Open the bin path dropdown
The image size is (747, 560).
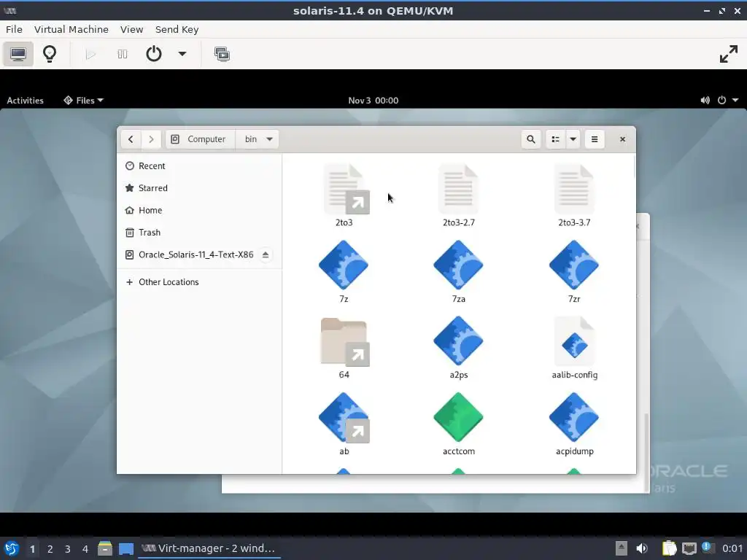click(258, 139)
